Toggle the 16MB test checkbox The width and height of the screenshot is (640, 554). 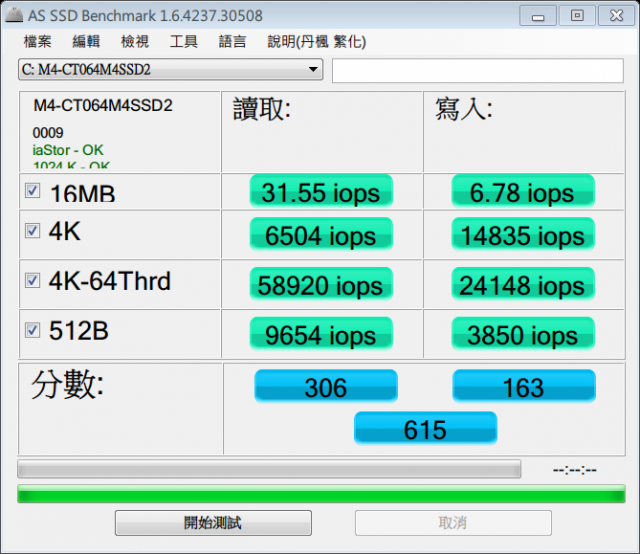(x=32, y=191)
